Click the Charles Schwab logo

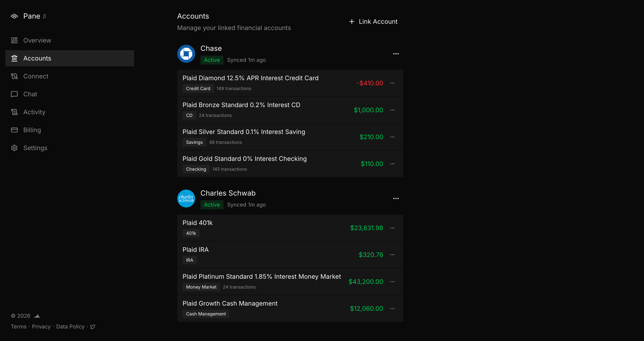186,198
